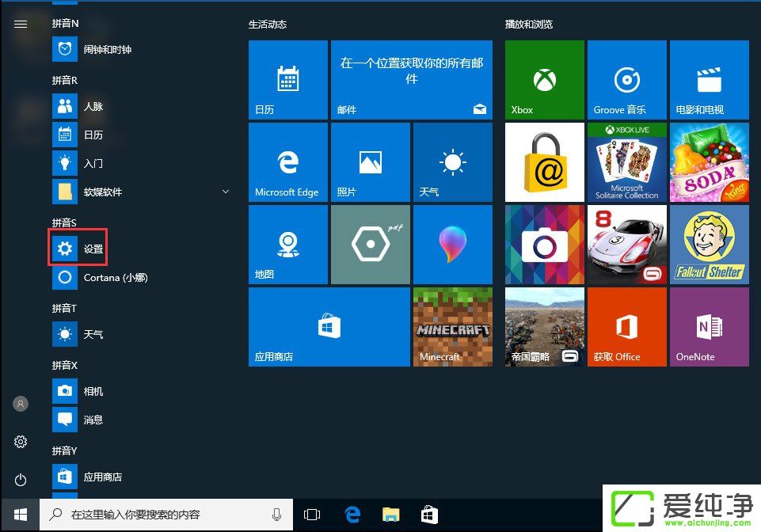Start Microsoft Edge from its tile
Screen dimensions: 761x532
(287, 161)
